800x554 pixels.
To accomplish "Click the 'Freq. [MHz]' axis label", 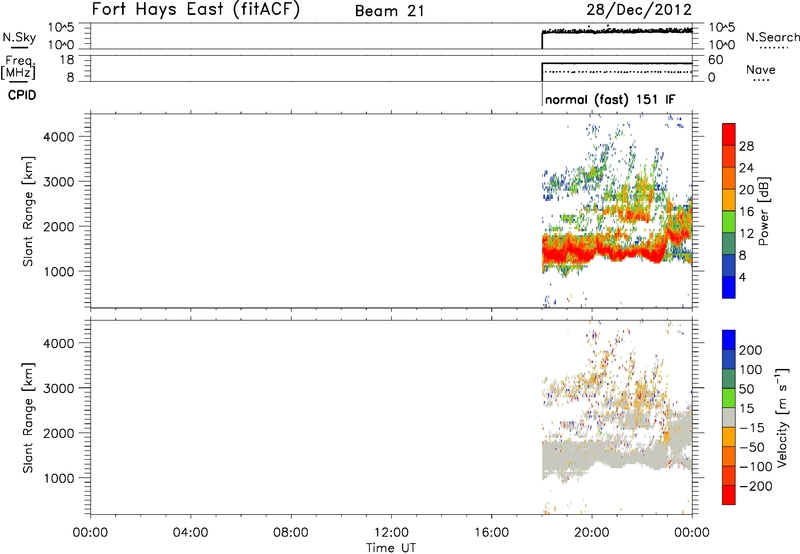I will pos(19,67).
